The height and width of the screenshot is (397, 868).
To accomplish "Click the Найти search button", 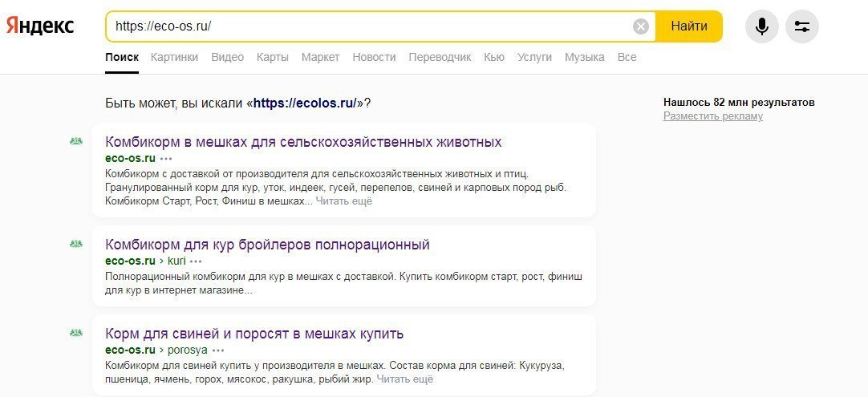I will point(688,26).
